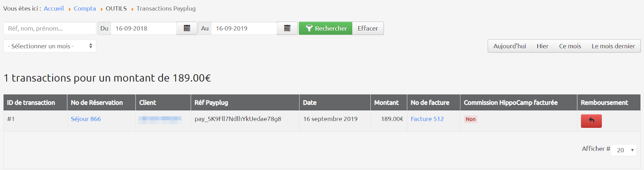This screenshot has width=644, height=170.
Task: Show transactions from Hier
Action: coord(542,46)
